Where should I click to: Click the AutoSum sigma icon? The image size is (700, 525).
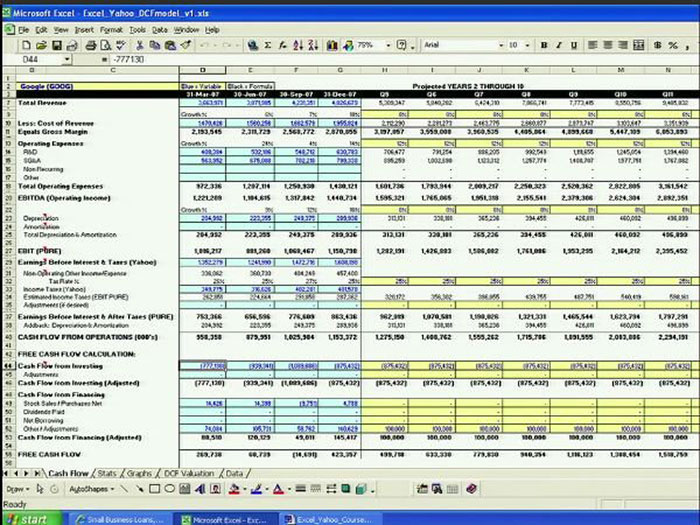[268, 45]
